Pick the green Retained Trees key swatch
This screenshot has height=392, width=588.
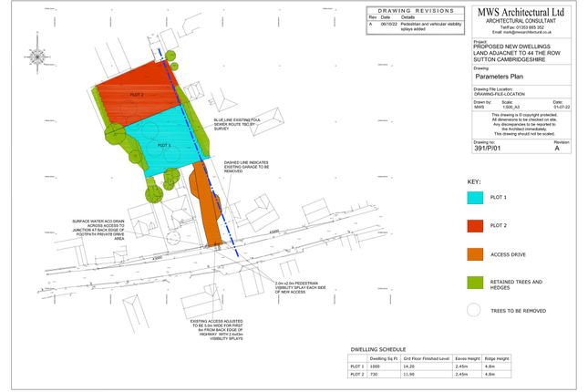coord(476,283)
